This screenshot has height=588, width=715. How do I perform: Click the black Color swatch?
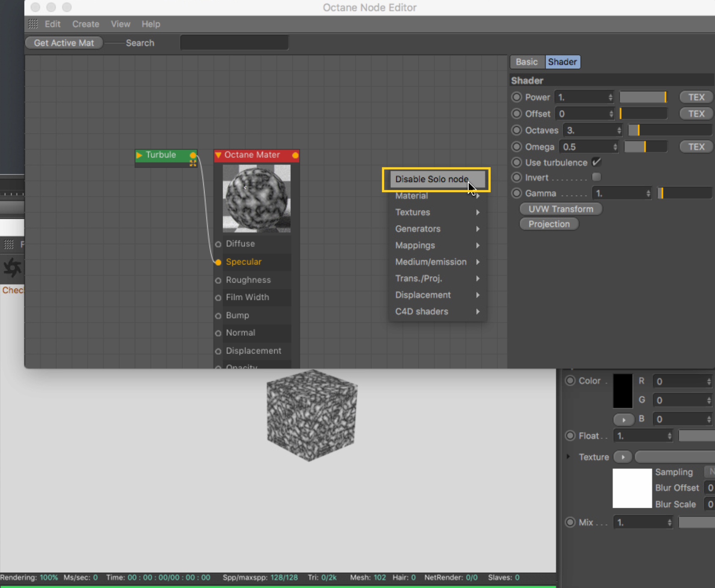point(623,391)
